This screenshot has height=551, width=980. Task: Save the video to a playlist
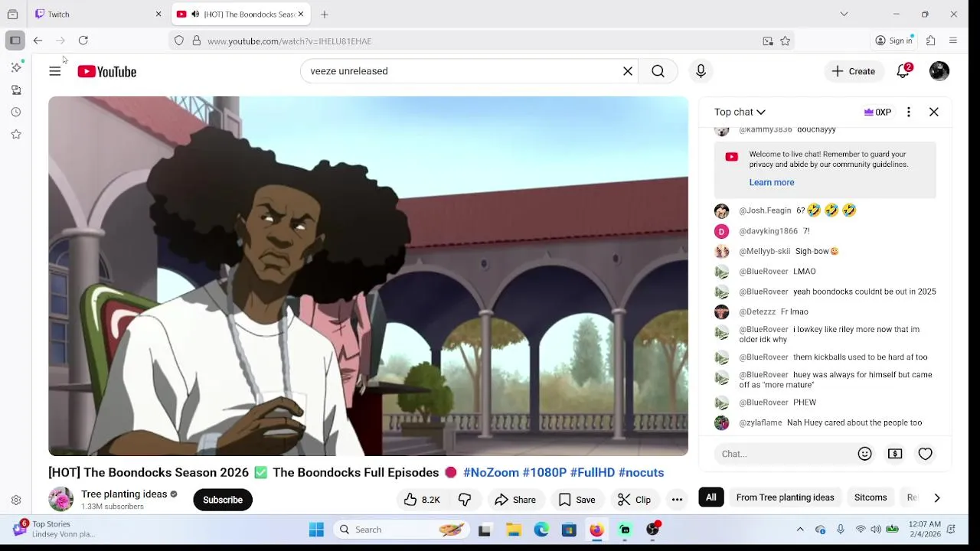point(577,500)
